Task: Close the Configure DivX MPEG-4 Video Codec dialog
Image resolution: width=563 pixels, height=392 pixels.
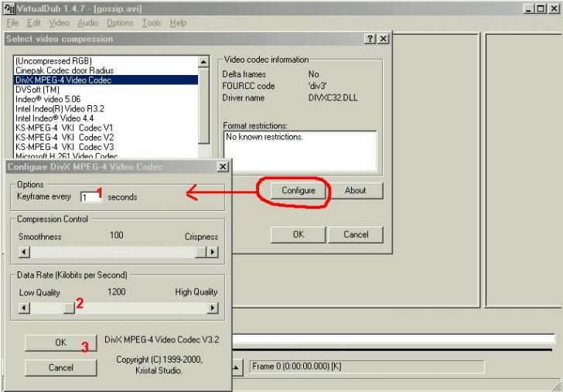Action: click(223, 167)
